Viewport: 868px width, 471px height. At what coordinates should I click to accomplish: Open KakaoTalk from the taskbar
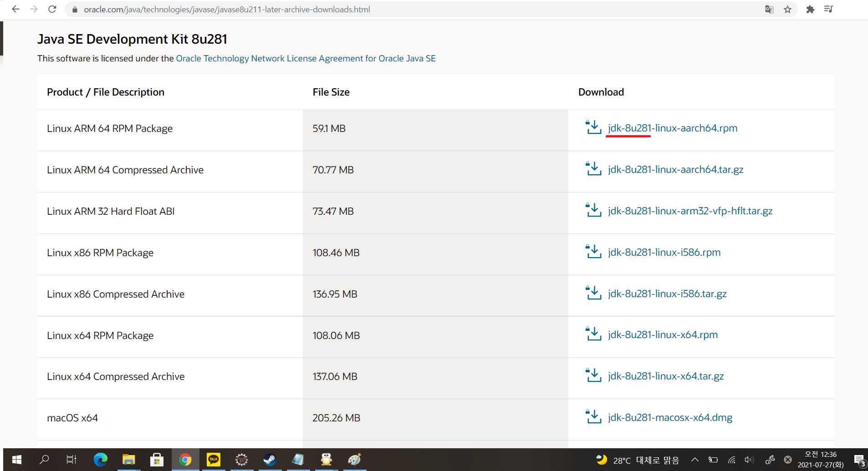pyautogui.click(x=214, y=460)
